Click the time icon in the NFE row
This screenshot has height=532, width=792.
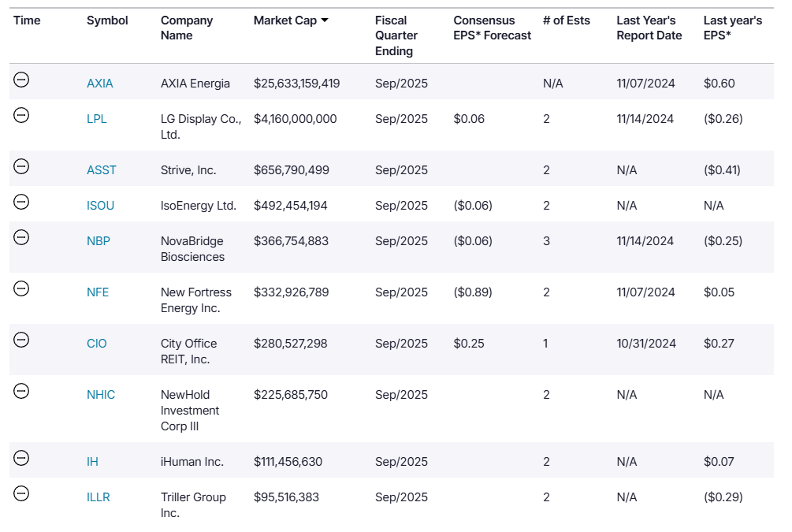click(x=22, y=288)
